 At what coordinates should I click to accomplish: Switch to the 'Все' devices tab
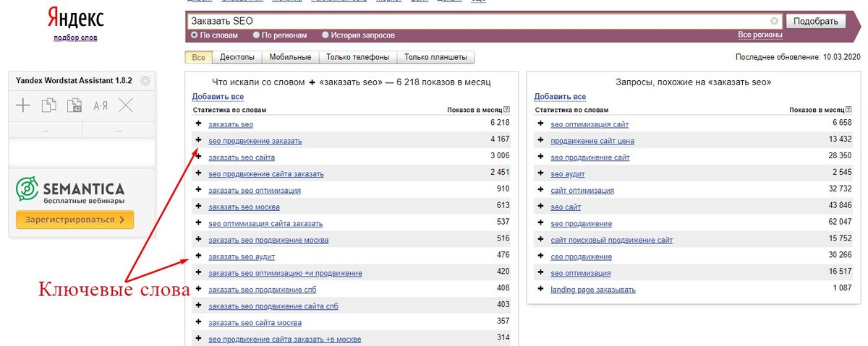[198, 57]
